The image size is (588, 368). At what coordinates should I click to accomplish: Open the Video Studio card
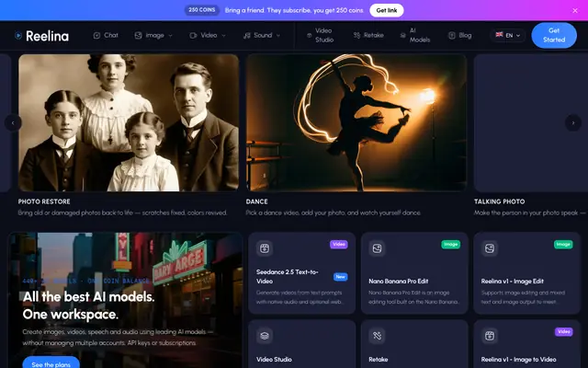[x=302, y=344]
